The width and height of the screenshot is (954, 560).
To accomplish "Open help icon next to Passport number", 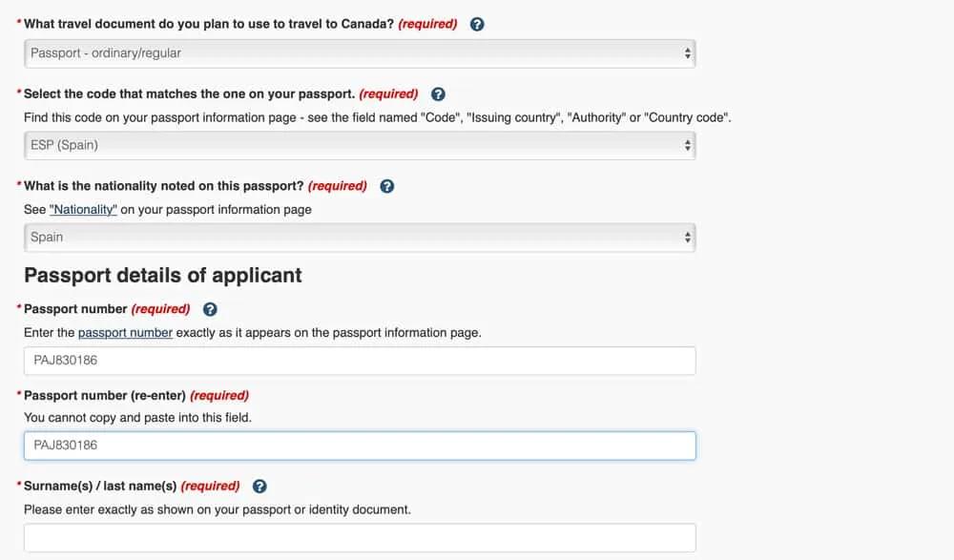I will (210, 309).
